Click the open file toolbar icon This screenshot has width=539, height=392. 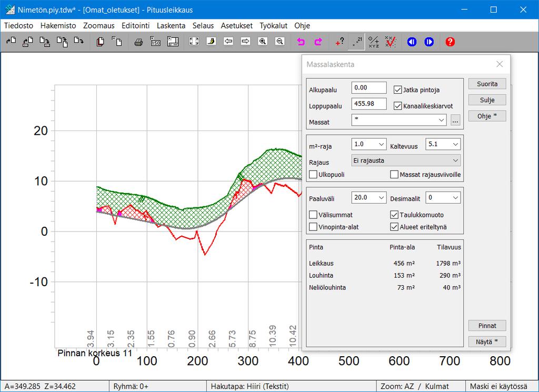coord(11,42)
